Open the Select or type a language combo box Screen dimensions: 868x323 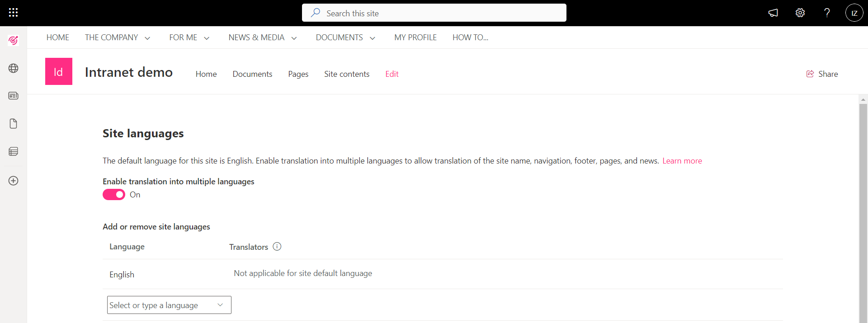(169, 305)
